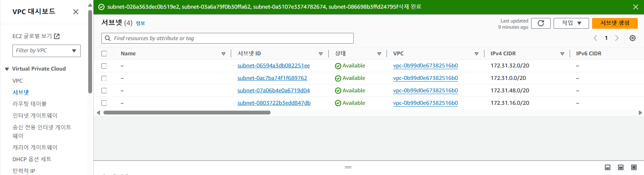Image resolution: width=644 pixels, height=175 pixels.
Task: Focus the Find resources search field
Action: click(227, 38)
